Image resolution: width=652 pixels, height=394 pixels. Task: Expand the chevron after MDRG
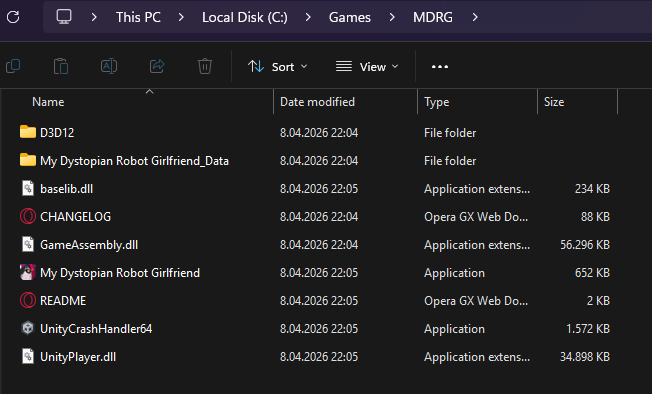(x=475, y=17)
